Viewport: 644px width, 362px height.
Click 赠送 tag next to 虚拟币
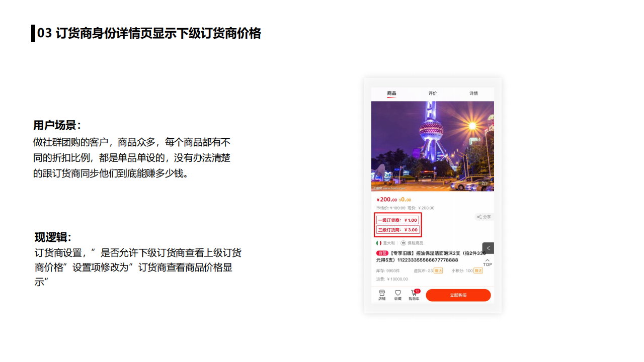[438, 270]
